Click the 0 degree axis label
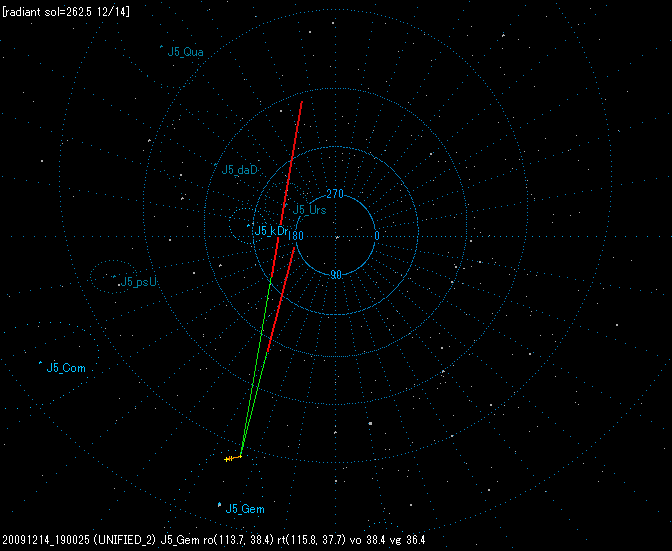 tap(377, 236)
